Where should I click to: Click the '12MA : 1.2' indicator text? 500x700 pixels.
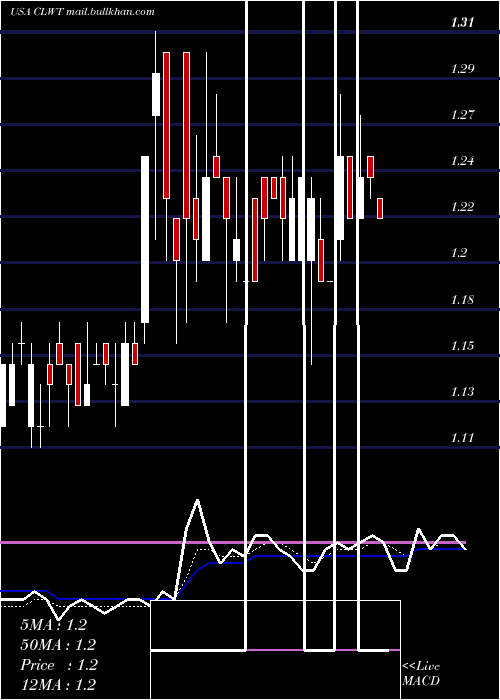coord(58,685)
